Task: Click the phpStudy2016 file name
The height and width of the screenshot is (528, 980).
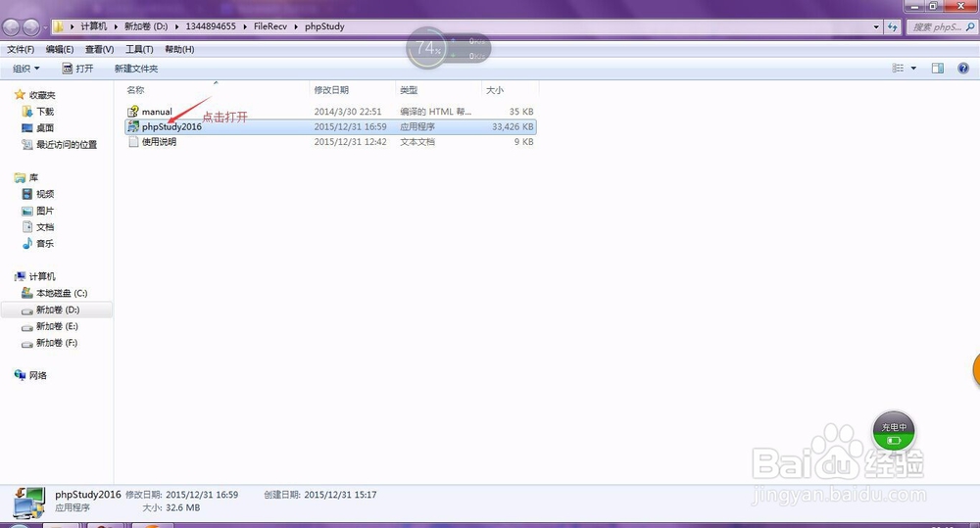Action: (x=171, y=126)
